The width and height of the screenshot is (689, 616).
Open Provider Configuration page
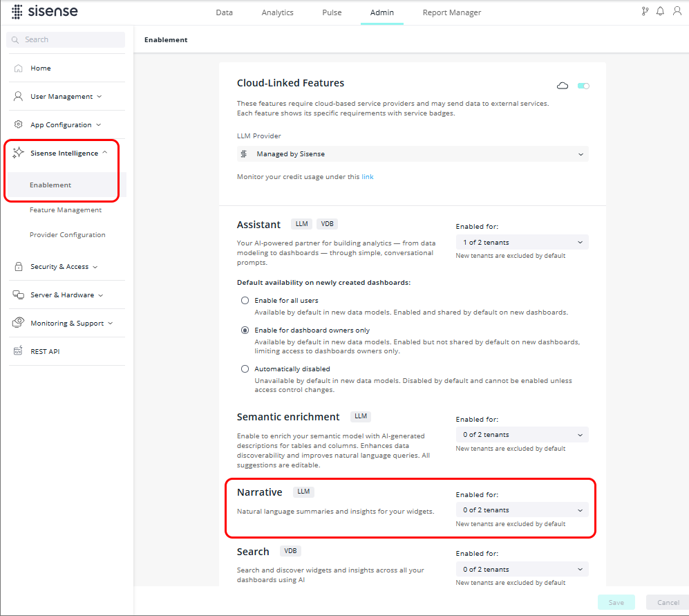68,235
